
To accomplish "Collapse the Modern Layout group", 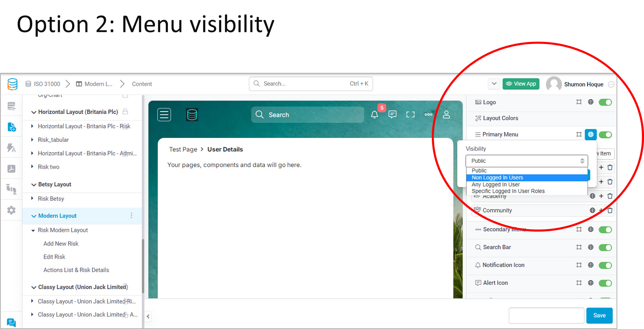I will (x=34, y=216).
